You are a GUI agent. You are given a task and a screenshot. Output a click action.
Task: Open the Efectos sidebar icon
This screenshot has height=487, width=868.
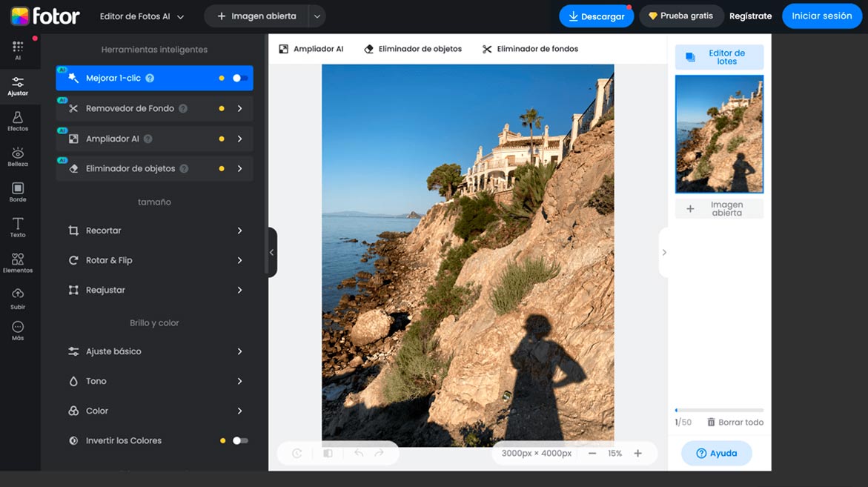tap(18, 122)
